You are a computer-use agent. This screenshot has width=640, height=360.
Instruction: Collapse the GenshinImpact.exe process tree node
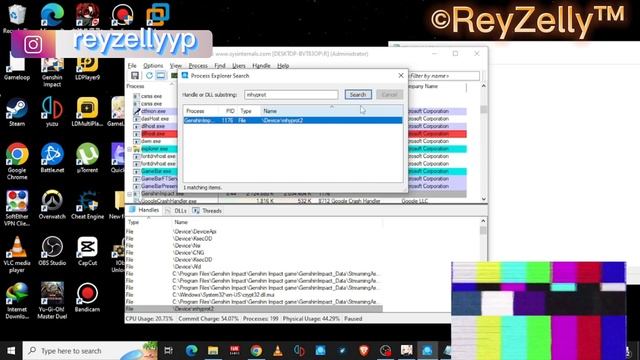tap(130, 194)
